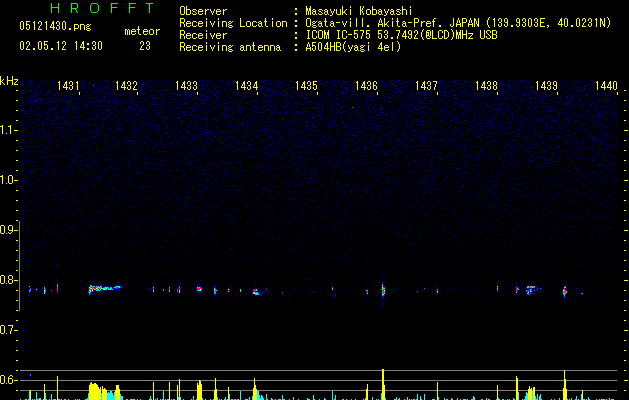Viewport: 629px width, 400px height.
Task: Click the meteor label
Action: 142,31
